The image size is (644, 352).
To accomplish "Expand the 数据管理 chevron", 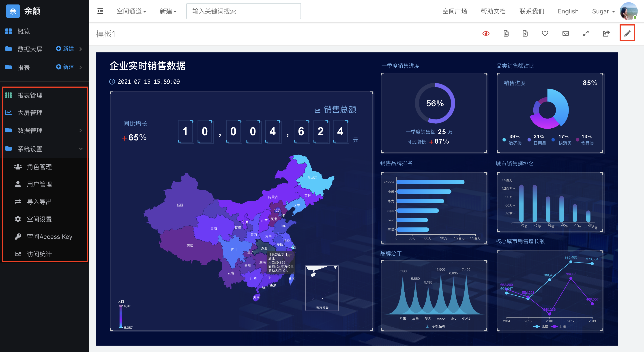I will [81, 130].
